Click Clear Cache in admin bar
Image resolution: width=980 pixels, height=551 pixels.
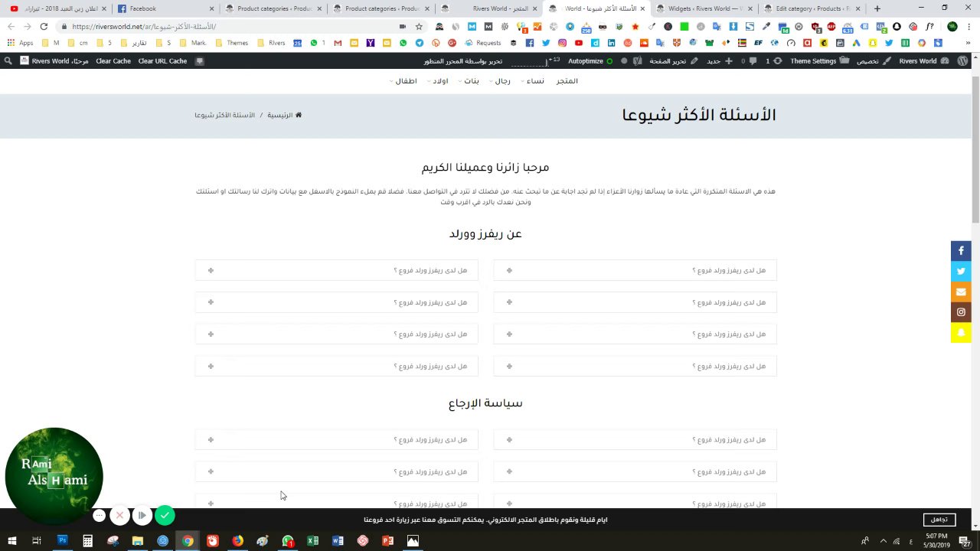113,60
